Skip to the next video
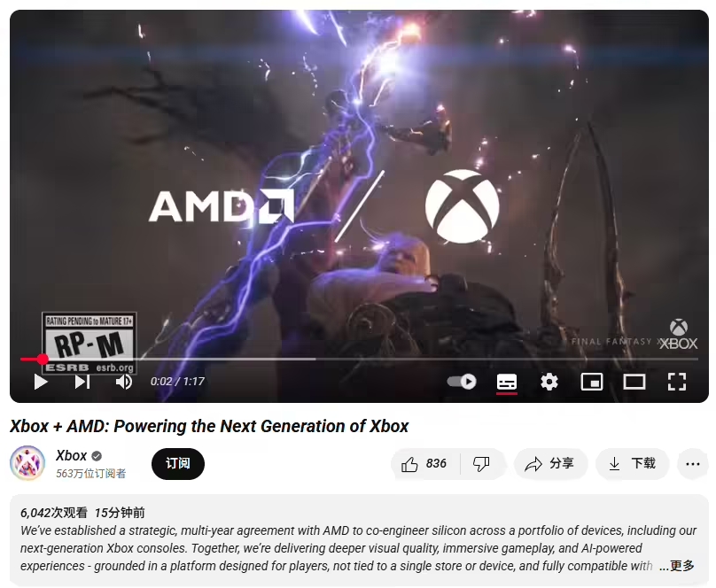The width and height of the screenshot is (716, 588). (82, 382)
